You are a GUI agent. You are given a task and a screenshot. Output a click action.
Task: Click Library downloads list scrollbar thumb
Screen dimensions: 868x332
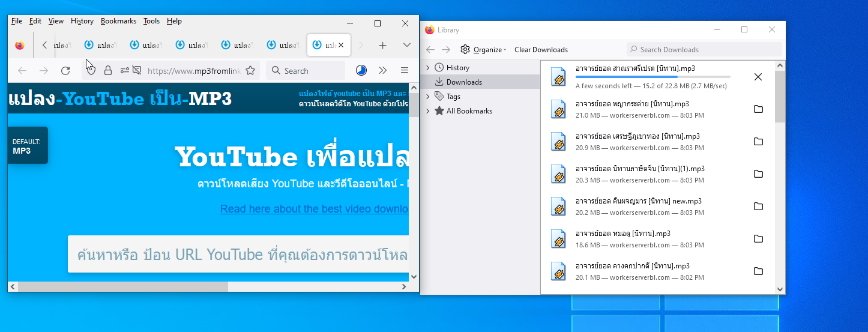[780, 96]
